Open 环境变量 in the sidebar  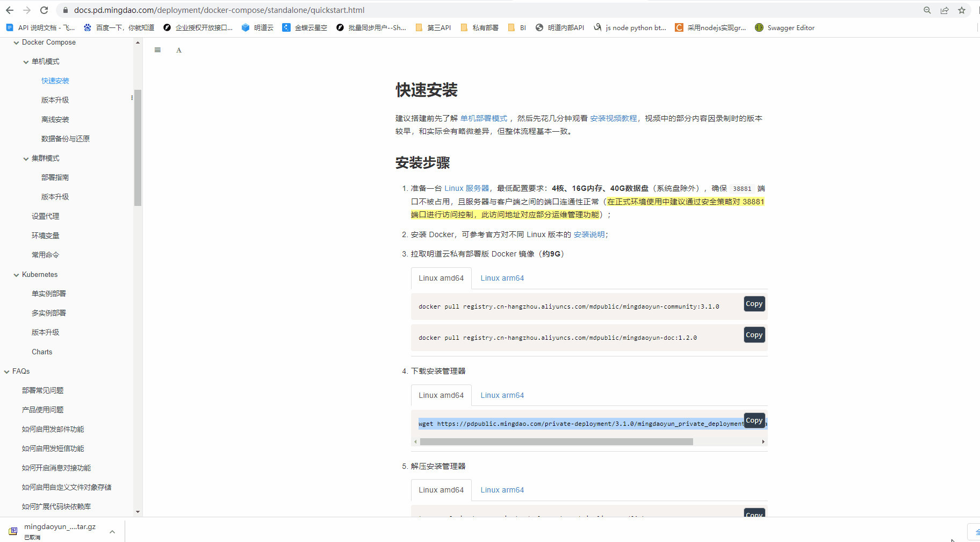coord(46,236)
